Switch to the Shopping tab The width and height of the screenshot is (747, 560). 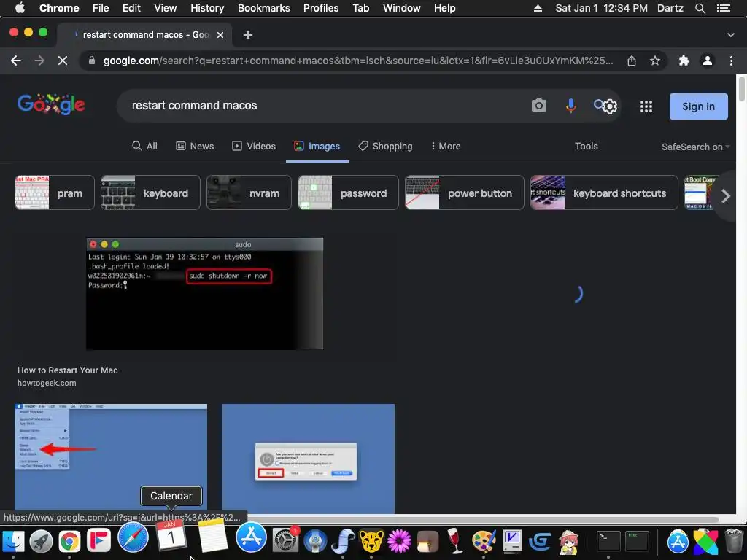[385, 146]
